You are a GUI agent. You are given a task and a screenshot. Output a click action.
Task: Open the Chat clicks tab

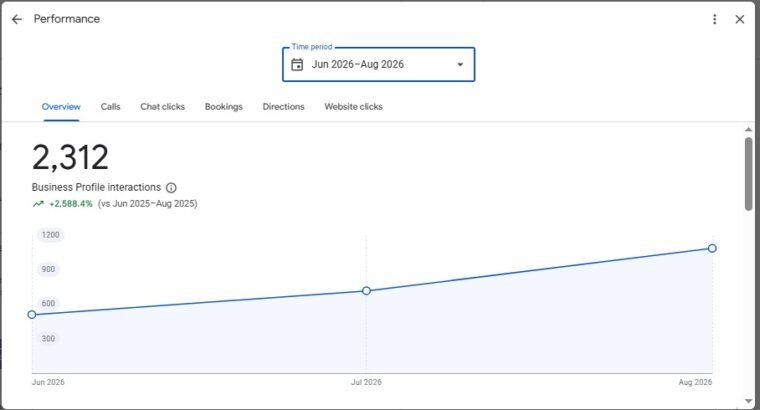pos(162,107)
